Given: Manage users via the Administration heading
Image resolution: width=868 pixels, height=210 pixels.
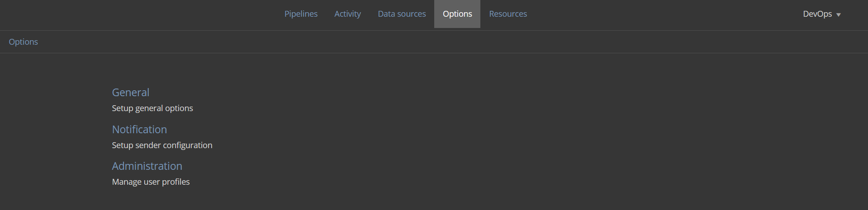Looking at the screenshot, I should pos(147,166).
